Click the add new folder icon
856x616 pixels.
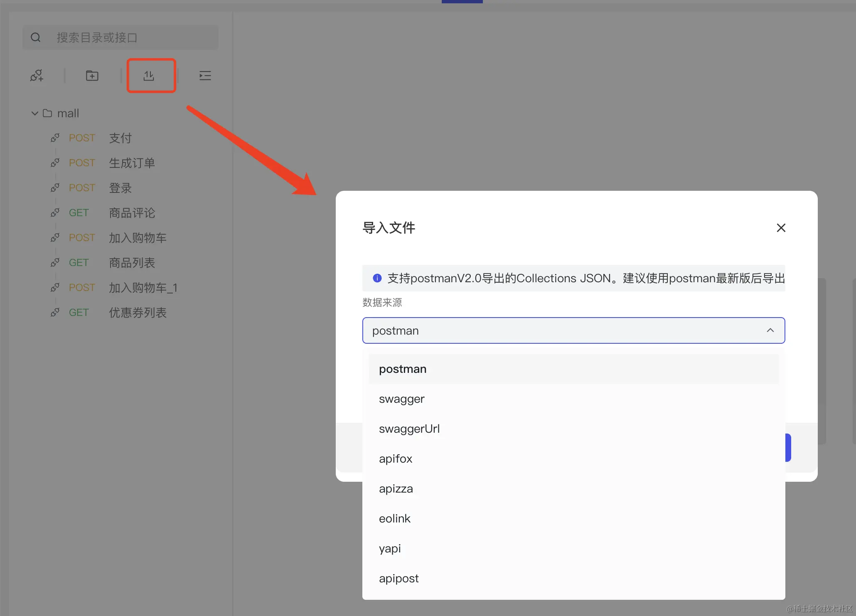pyautogui.click(x=92, y=76)
